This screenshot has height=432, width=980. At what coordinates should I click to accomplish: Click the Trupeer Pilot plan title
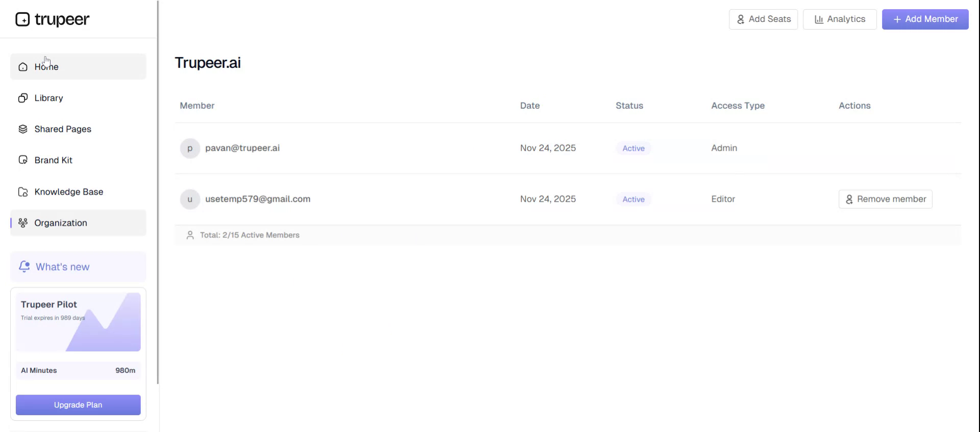pyautogui.click(x=49, y=304)
